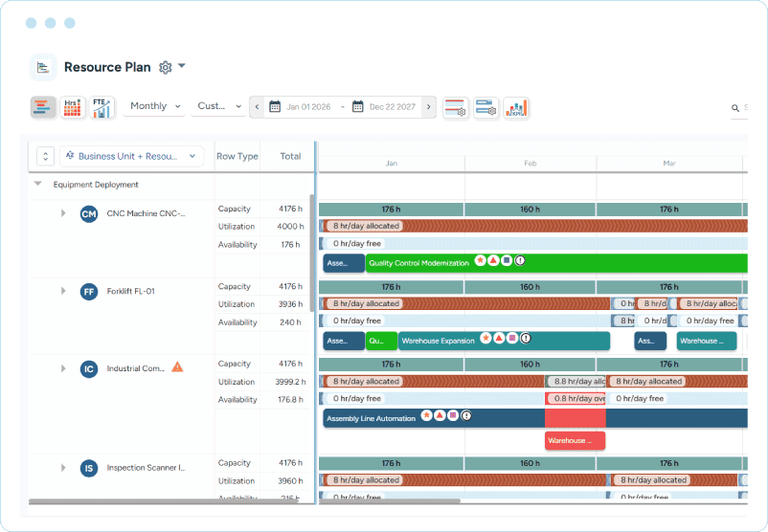This screenshot has height=532, width=768.
Task: Click the Total column header
Action: click(290, 156)
